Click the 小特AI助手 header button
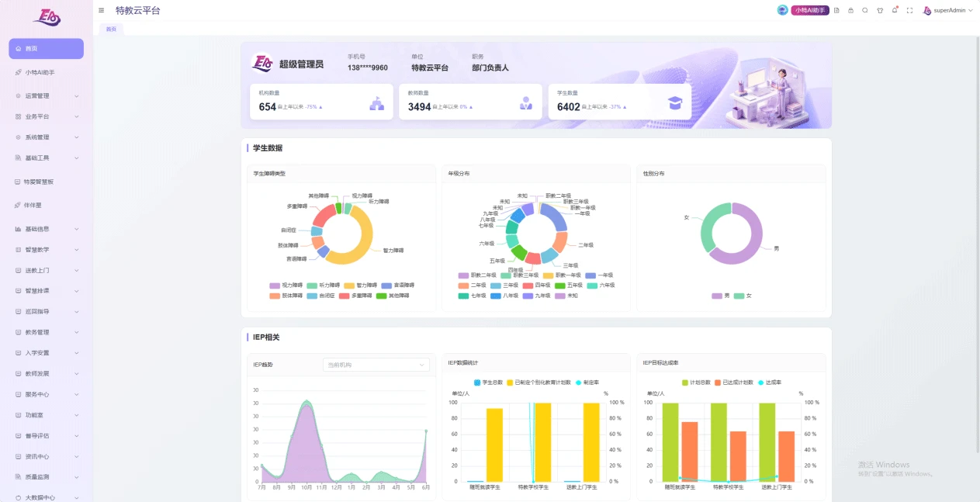980x502 pixels. tap(810, 10)
